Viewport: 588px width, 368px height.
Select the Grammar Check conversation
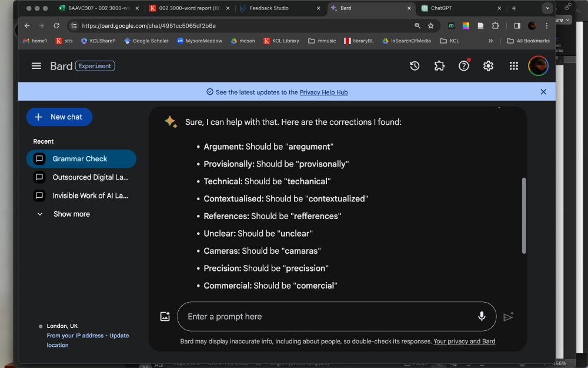(x=81, y=158)
